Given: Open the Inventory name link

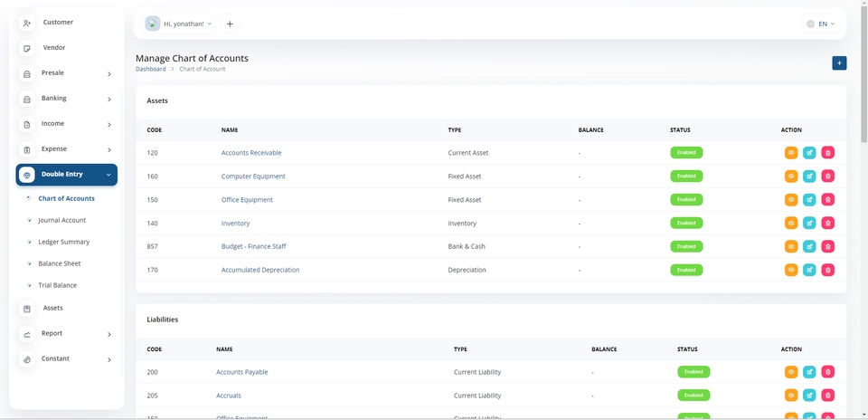Looking at the screenshot, I should 235,224.
